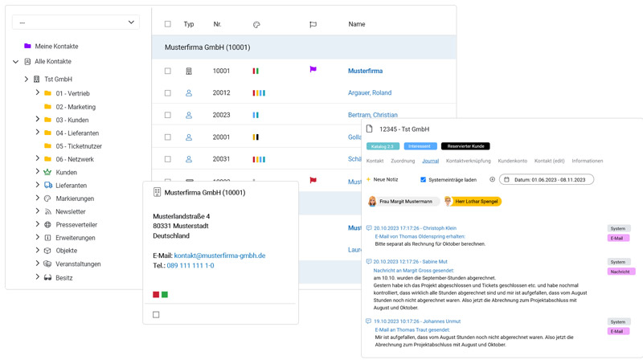Click the Herr Lothar Spengel chip
Screen dimensions: 643x364
473,201
